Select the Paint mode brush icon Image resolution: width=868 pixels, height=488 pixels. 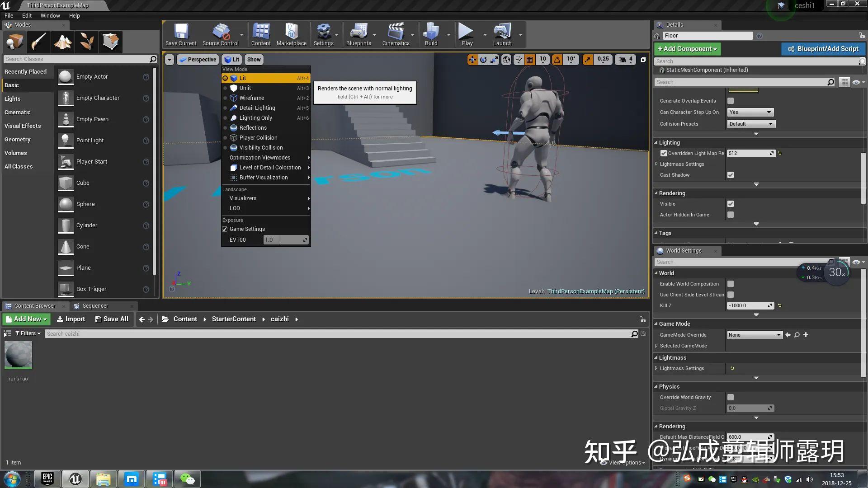[38, 42]
